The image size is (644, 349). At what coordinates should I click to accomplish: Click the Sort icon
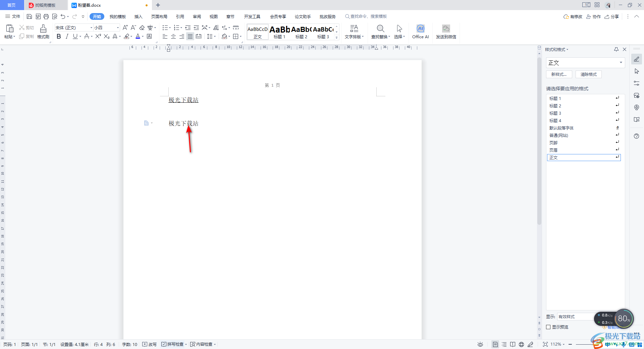(x=216, y=28)
